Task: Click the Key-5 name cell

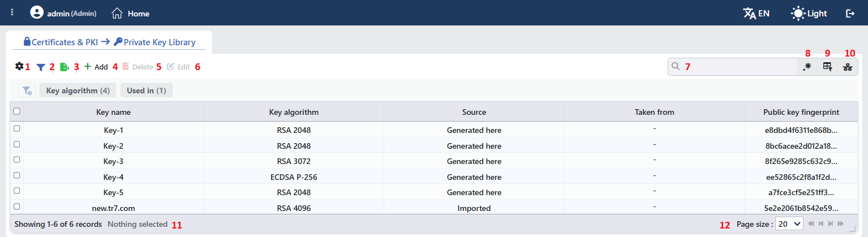Action: click(114, 192)
